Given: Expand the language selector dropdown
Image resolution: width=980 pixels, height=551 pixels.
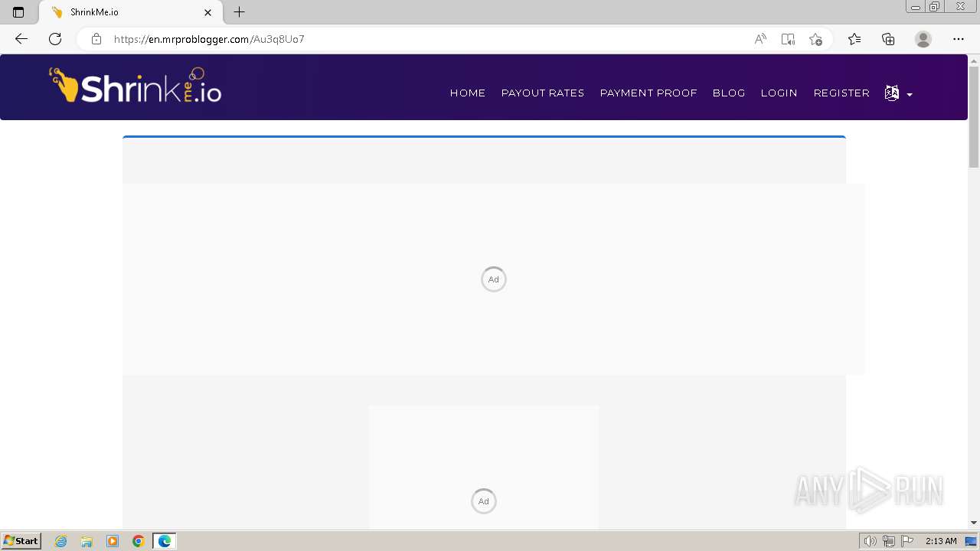Looking at the screenshot, I should (898, 93).
